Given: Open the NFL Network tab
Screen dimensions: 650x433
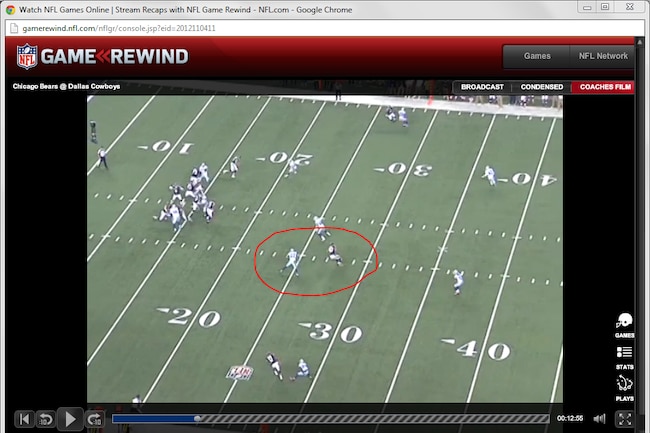Looking at the screenshot, I should 603,56.
